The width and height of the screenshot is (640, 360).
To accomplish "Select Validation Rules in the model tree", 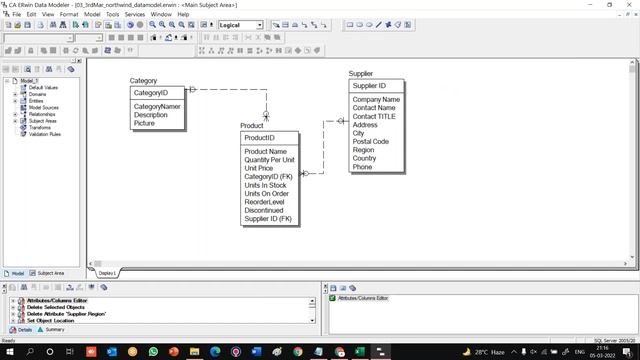I will [45, 134].
